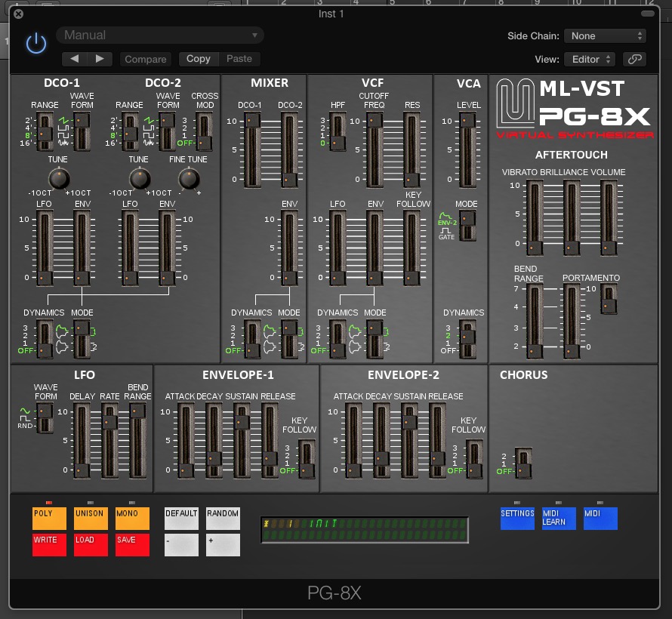Image resolution: width=672 pixels, height=619 pixels.
Task: Toggle the VCF MODE switch
Action: 375,339
